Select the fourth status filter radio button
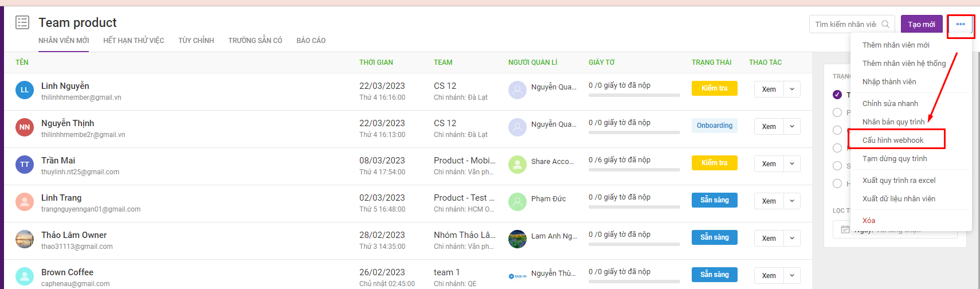This screenshot has height=289, width=980. (837, 148)
